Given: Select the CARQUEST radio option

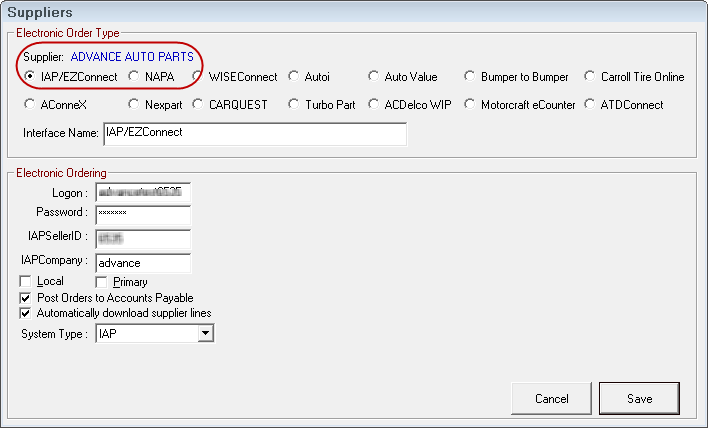Looking at the screenshot, I should (x=199, y=104).
